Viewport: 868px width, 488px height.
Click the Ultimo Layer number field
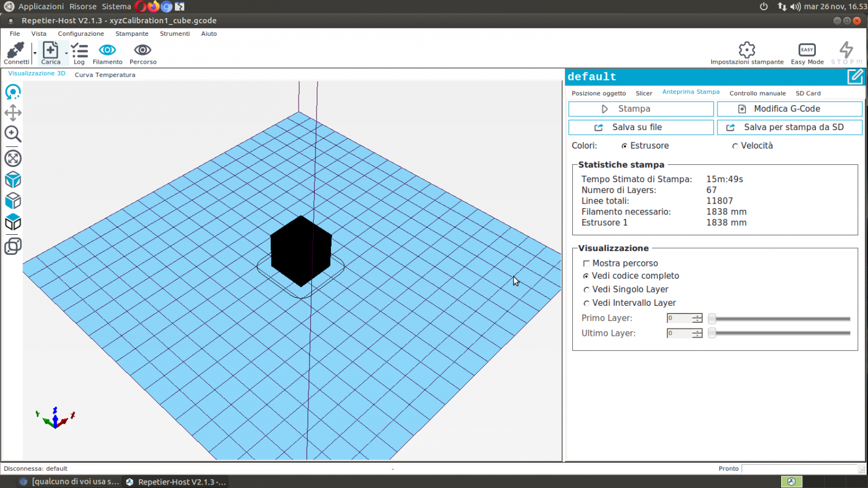point(679,333)
